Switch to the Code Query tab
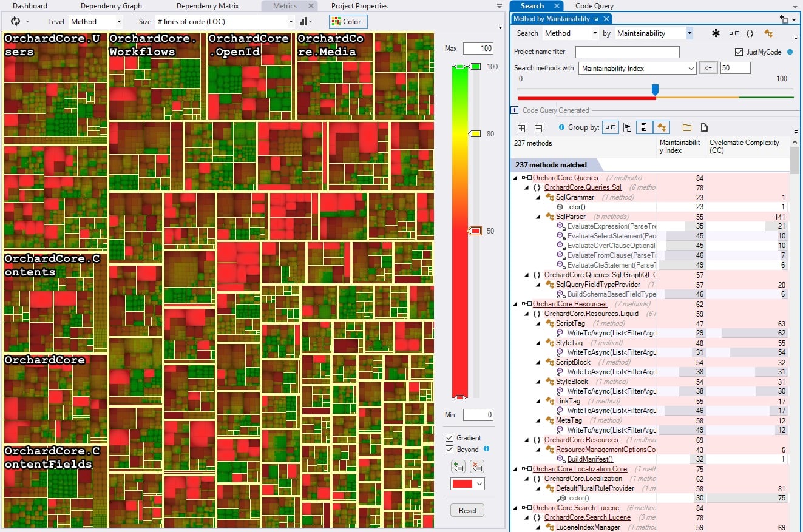 tap(594, 6)
